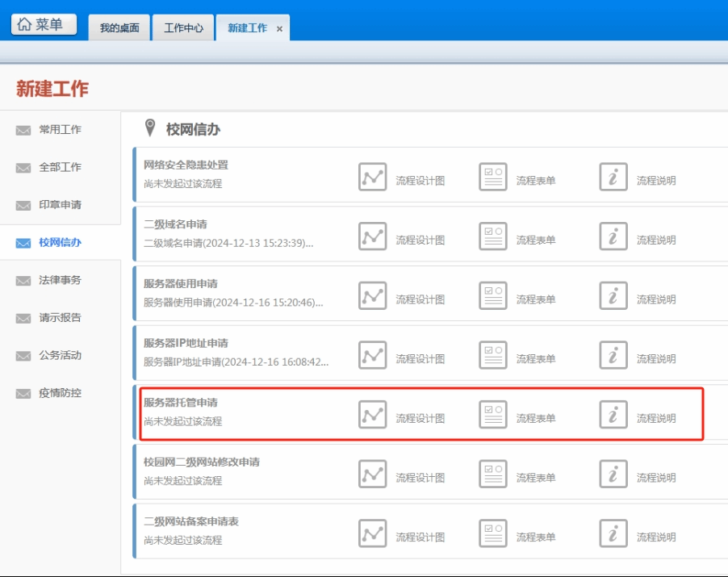Select 全部工作 in the sidebar

click(61, 167)
